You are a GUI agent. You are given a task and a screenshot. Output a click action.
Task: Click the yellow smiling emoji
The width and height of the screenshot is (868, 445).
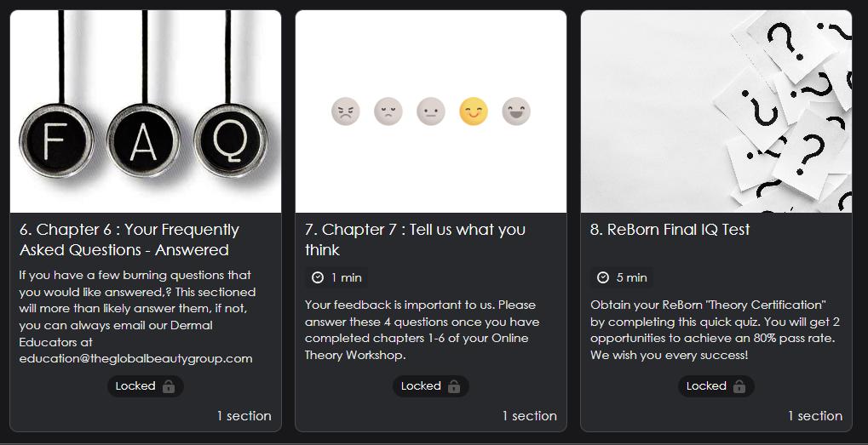tap(474, 111)
